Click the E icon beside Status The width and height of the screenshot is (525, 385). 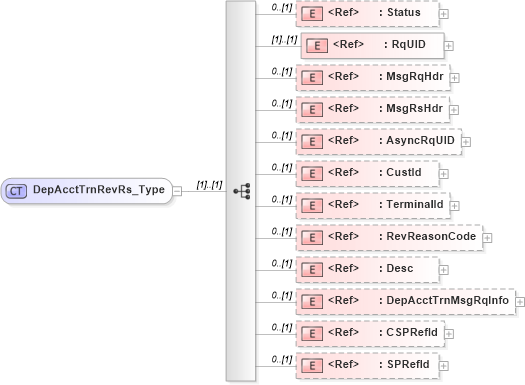(312, 14)
